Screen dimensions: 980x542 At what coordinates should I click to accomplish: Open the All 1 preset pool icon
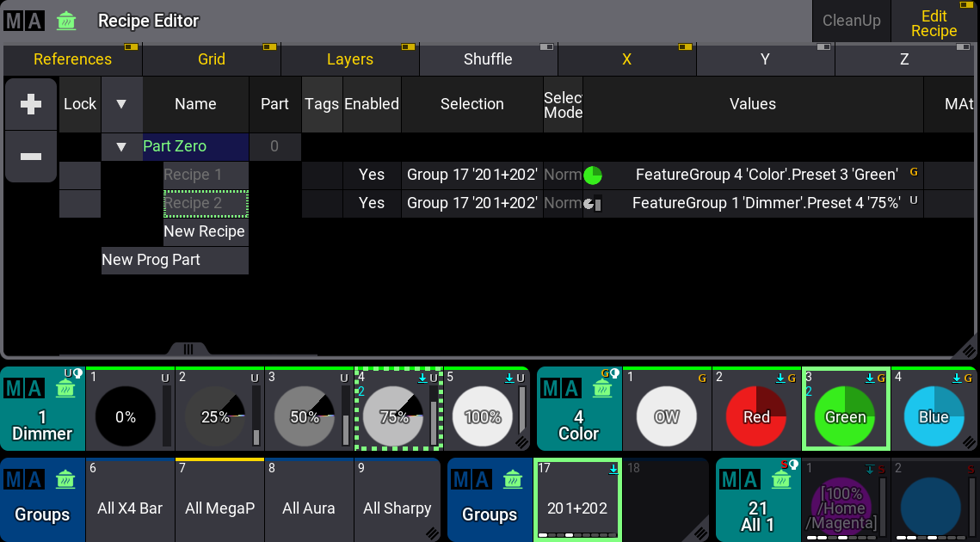click(x=757, y=499)
